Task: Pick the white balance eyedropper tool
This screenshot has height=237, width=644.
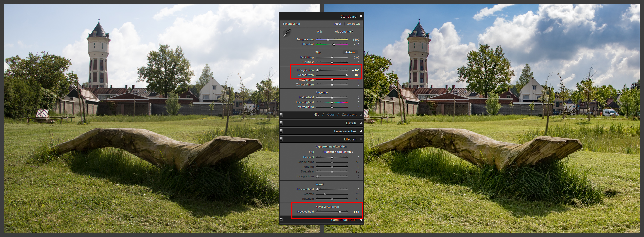Action: click(286, 33)
